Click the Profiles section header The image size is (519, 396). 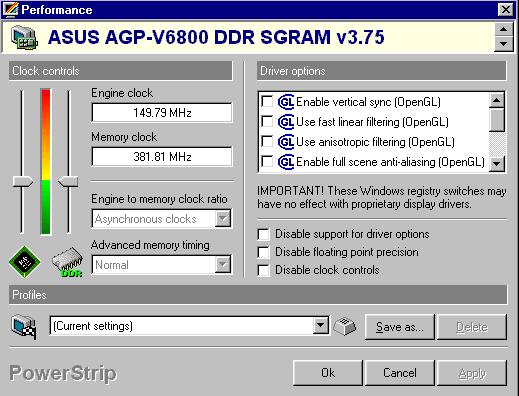[258, 295]
